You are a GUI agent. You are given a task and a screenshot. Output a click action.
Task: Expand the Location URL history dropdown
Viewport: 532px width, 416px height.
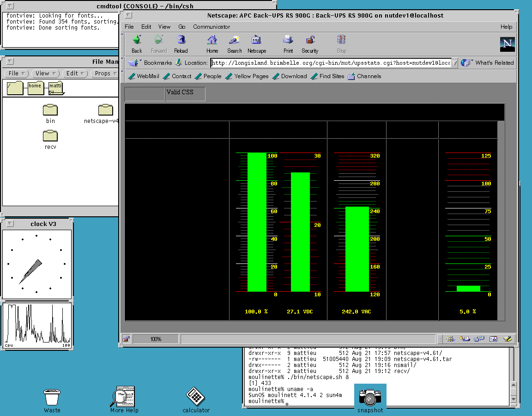(x=454, y=63)
